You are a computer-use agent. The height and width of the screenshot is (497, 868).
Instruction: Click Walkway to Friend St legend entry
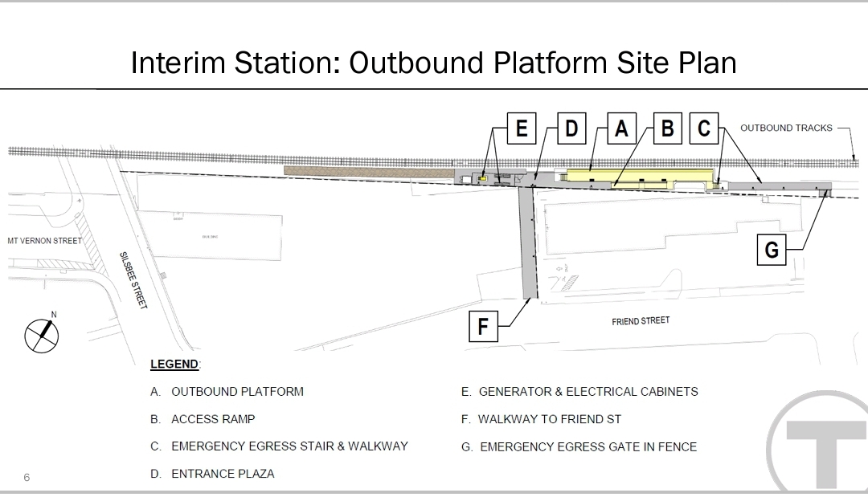coord(541,419)
